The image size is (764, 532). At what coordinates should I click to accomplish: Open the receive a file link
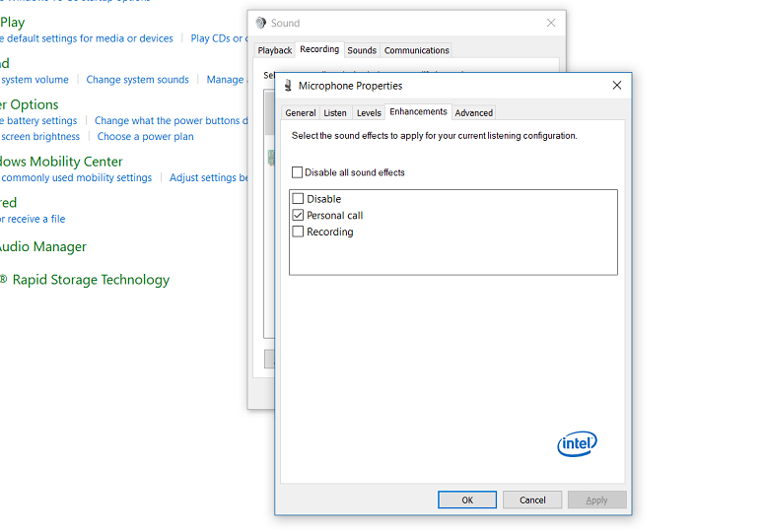(x=33, y=219)
